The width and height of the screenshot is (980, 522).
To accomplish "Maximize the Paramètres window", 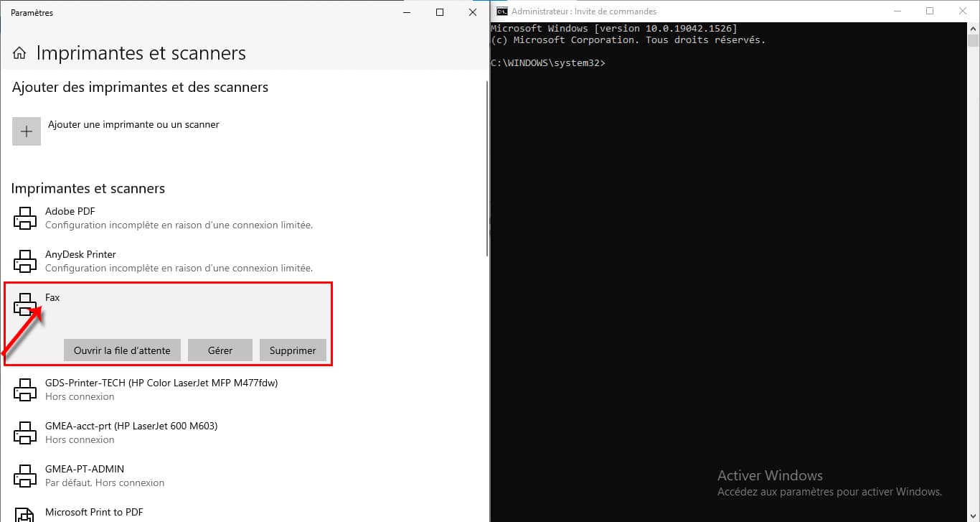I will (440, 12).
